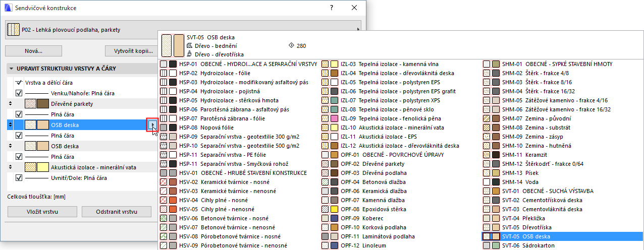This screenshot has width=644, height=250.
Task: Click the hatch icon of OPF-02 Dřevěné parkety
Action: coord(325,164)
